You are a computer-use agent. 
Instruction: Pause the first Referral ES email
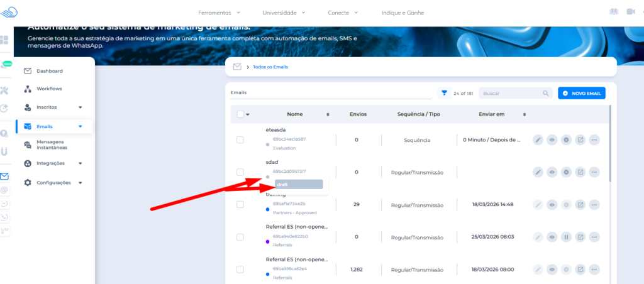click(x=566, y=237)
